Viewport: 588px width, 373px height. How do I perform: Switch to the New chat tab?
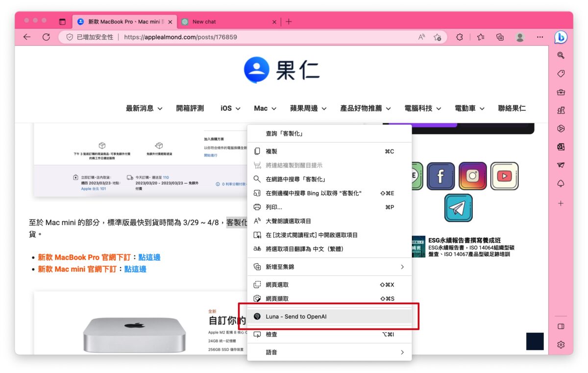pos(228,22)
